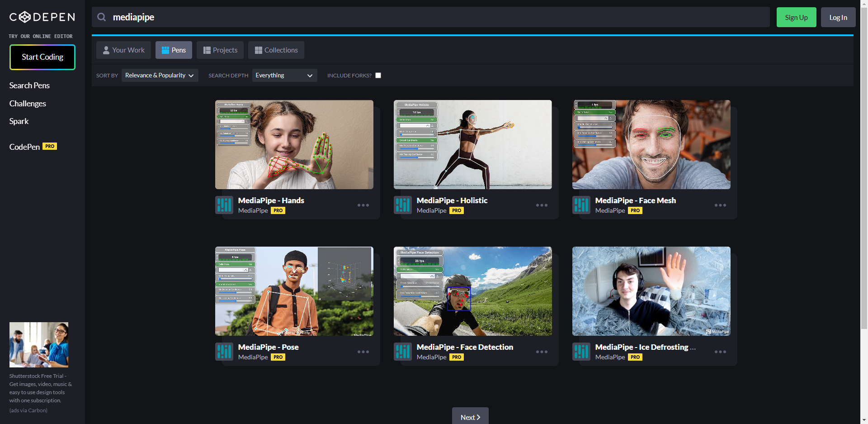Screen dimensions: 868x424
Task: Open CodePen PRO sidebar link
Action: (33, 147)
